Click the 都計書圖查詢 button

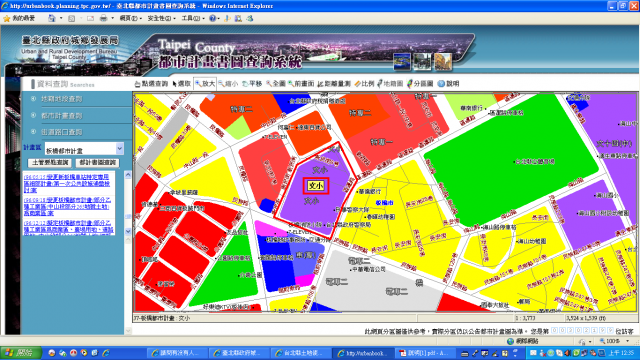(x=97, y=162)
